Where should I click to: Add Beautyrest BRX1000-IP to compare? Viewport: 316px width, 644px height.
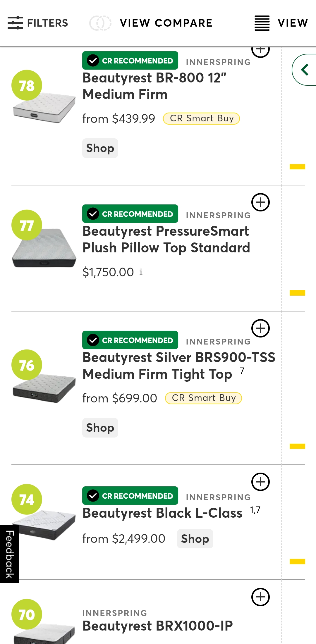tap(260, 597)
